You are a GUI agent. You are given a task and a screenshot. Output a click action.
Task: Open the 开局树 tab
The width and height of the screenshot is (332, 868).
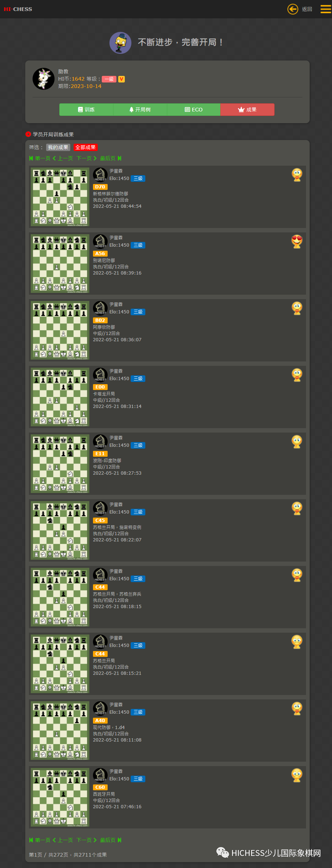click(x=140, y=110)
